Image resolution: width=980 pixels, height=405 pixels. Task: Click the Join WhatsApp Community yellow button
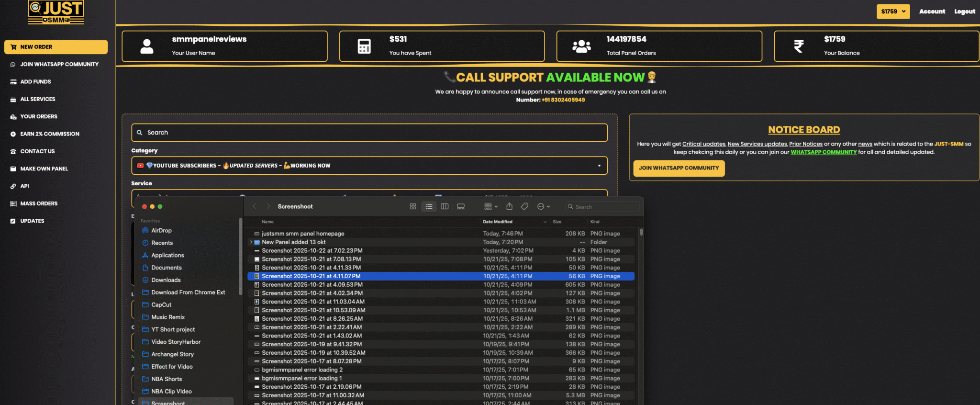click(x=679, y=168)
